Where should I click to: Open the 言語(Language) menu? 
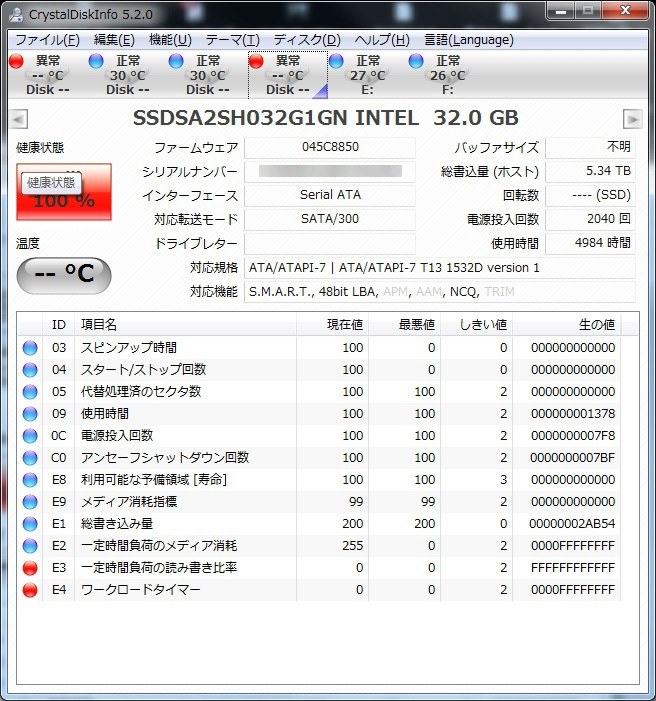pyautogui.click(x=469, y=40)
